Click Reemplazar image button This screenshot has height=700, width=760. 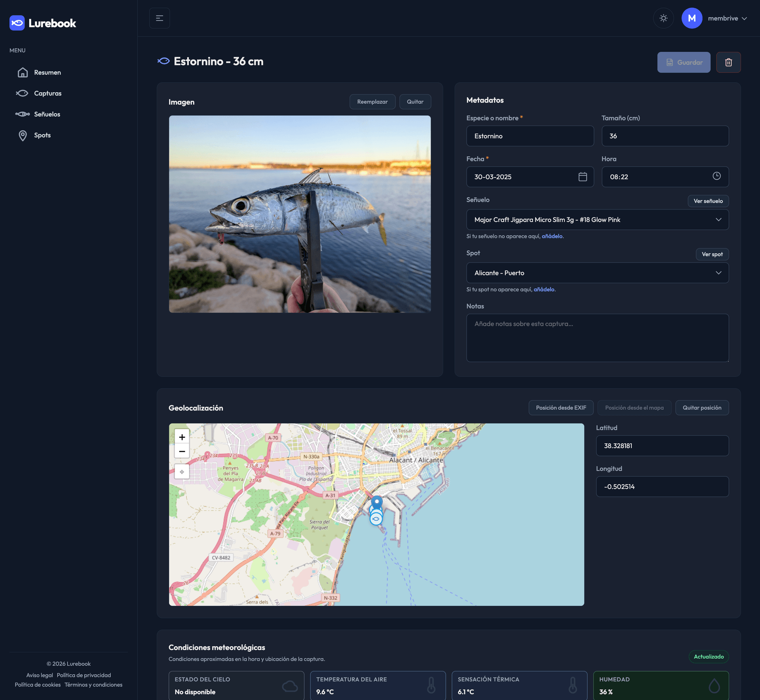[x=372, y=102]
